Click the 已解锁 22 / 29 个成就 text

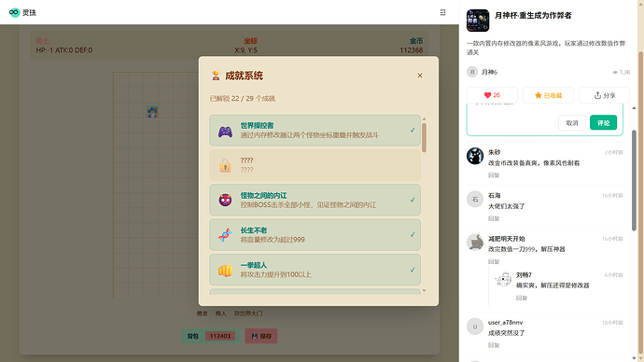[x=243, y=99]
